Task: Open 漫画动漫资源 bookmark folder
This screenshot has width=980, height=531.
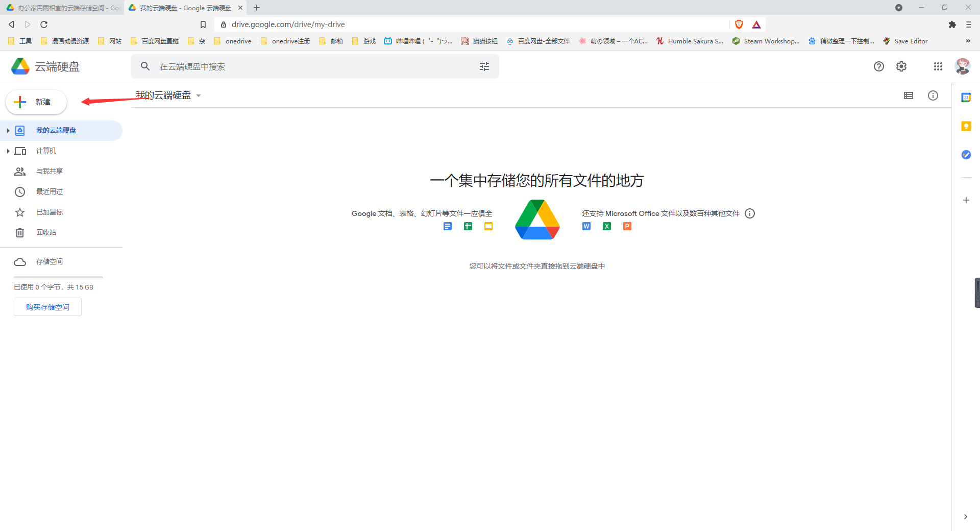Action: coord(64,41)
